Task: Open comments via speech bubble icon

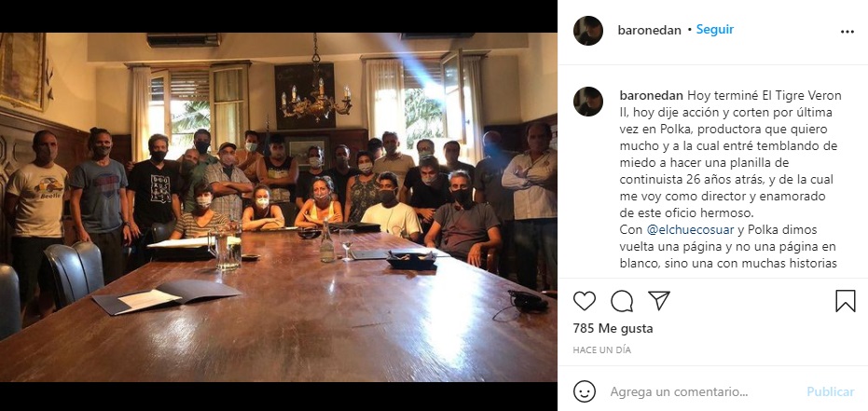Action: tap(622, 301)
